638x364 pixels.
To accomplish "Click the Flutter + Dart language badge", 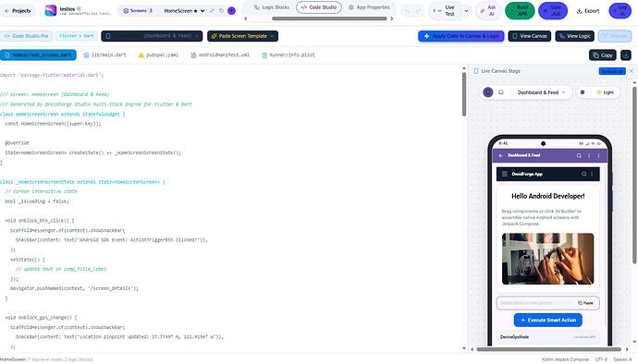I will (x=77, y=36).
